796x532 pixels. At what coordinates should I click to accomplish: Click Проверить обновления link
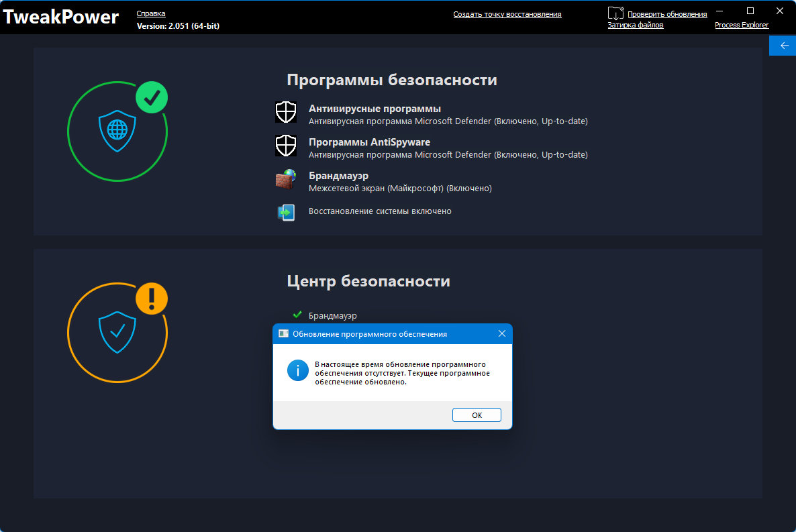click(667, 14)
